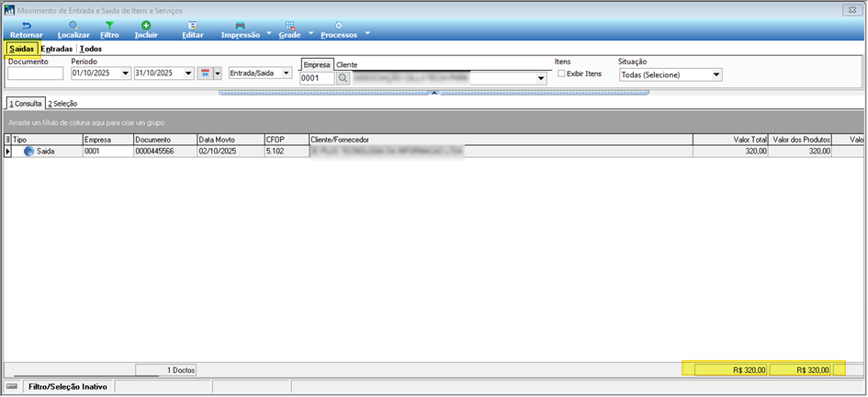Switch to the Saídas tab
Image resolution: width=868 pixels, height=397 pixels.
(x=22, y=49)
